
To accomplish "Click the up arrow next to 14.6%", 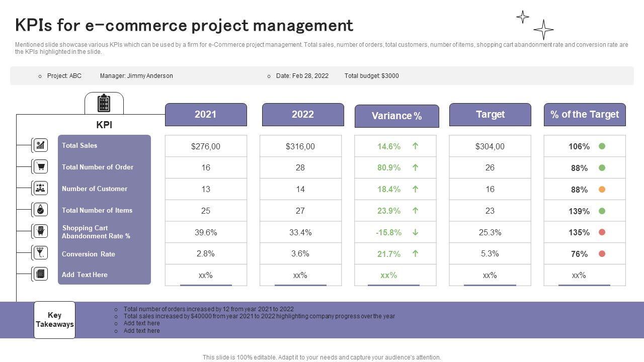I will point(416,146).
